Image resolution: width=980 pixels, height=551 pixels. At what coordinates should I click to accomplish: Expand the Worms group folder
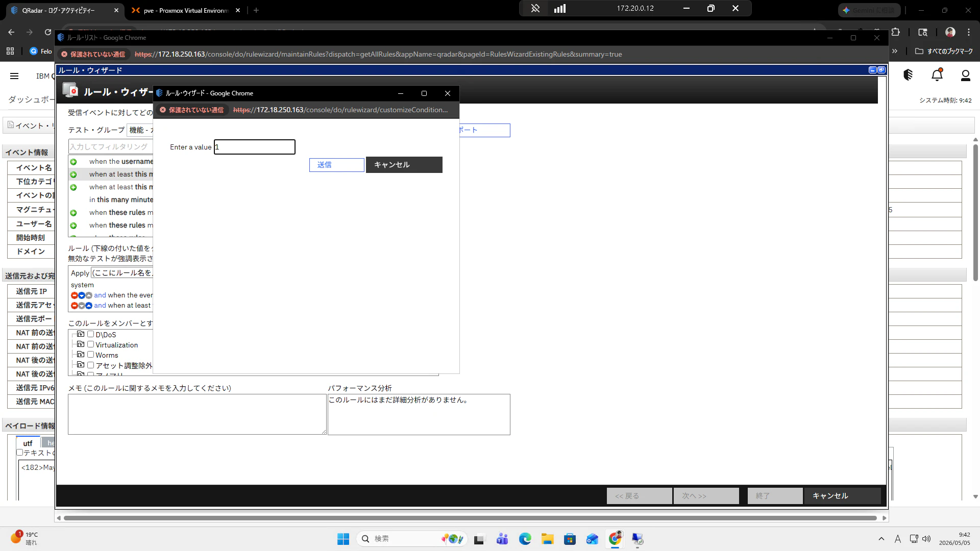(80, 355)
